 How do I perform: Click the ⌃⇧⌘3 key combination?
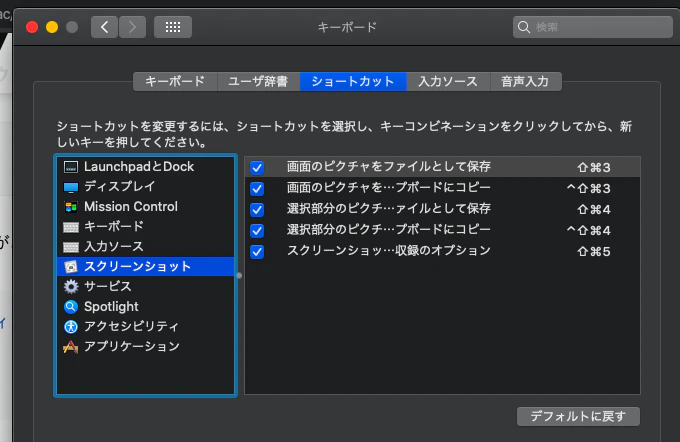coord(588,189)
